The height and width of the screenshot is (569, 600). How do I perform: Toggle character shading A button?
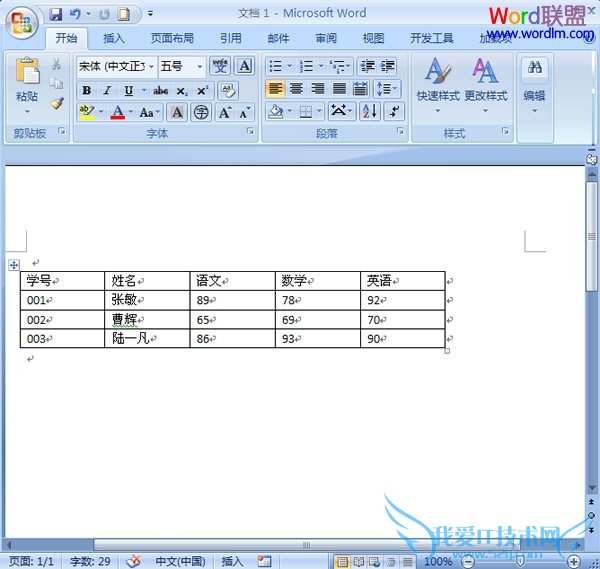[177, 112]
